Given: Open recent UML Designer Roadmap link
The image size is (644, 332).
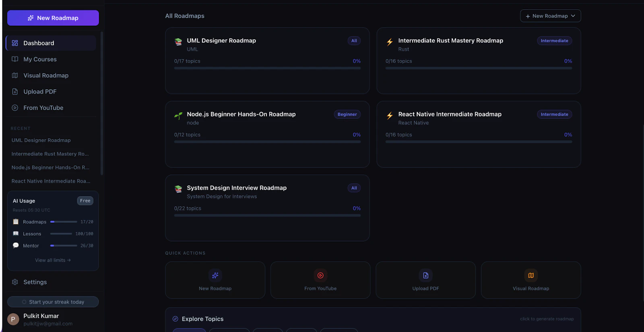Looking at the screenshot, I should click(x=41, y=140).
